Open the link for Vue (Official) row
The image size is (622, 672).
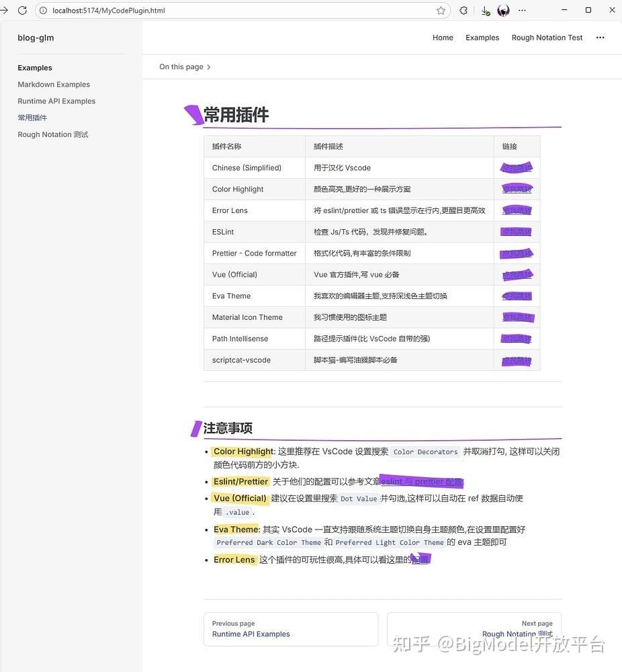pos(517,275)
